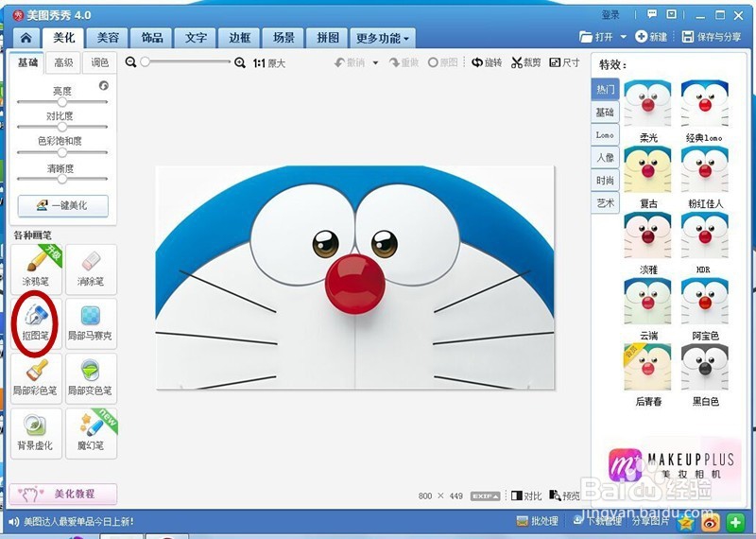Click the 清晰度 sharpness slider handle
Screen dimensions: 756x539
pyautogui.click(x=62, y=179)
